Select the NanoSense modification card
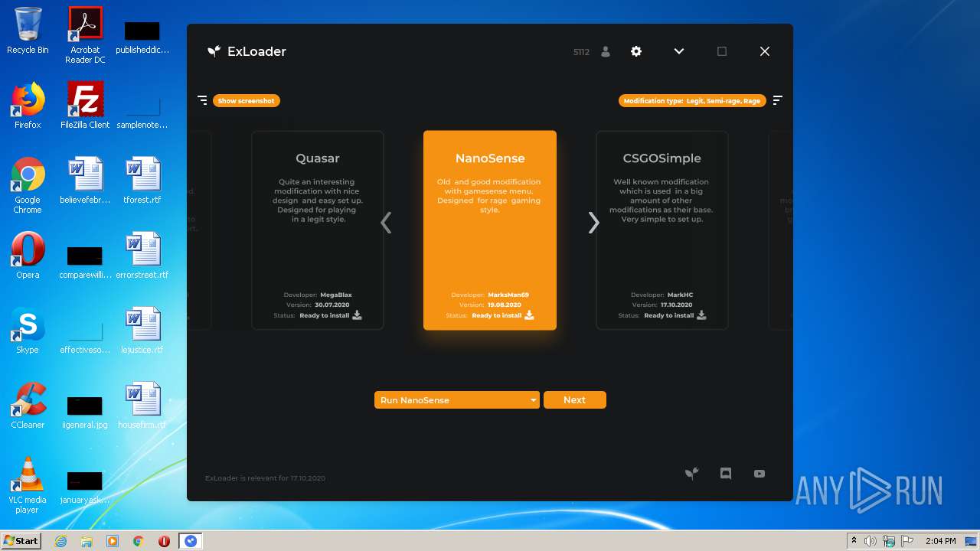This screenshot has height=551, width=980. (490, 230)
